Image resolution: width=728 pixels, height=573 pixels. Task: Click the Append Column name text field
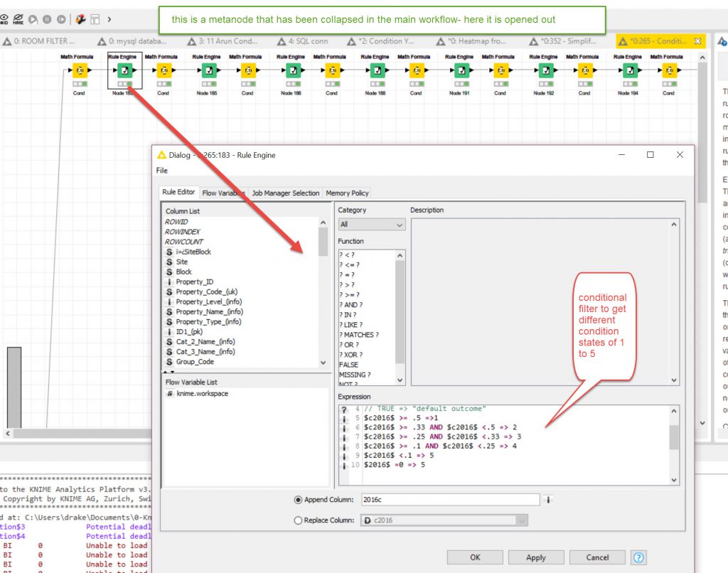[x=449, y=500]
